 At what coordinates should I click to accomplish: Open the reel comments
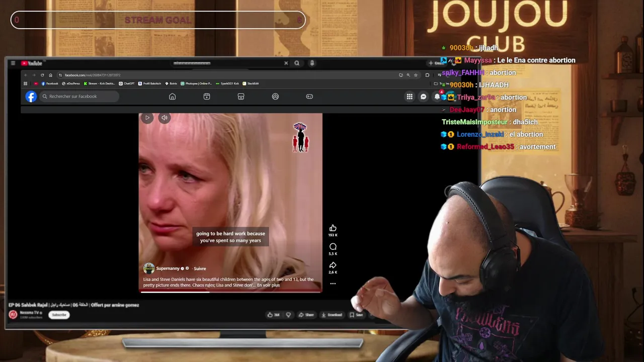pyautogui.click(x=333, y=247)
